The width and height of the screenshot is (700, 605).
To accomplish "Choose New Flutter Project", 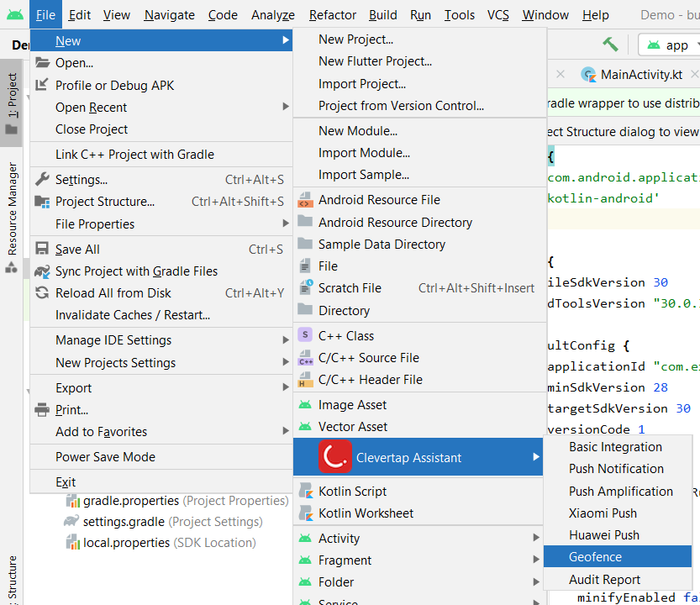I will click(419, 61).
